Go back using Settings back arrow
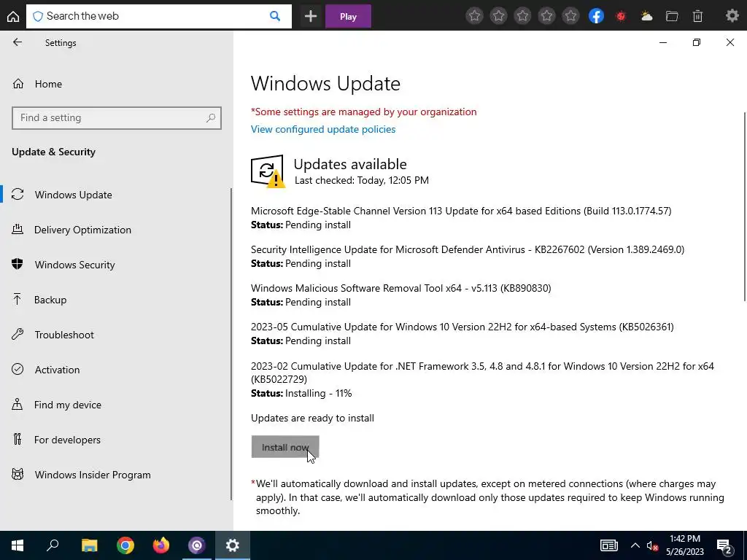Screen dimensions: 747x560 [18, 42]
